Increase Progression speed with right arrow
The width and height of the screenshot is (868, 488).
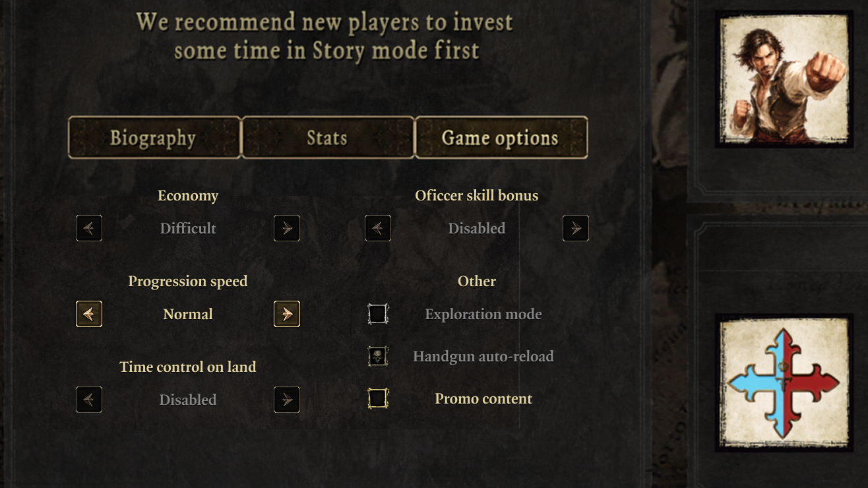pyautogui.click(x=287, y=314)
